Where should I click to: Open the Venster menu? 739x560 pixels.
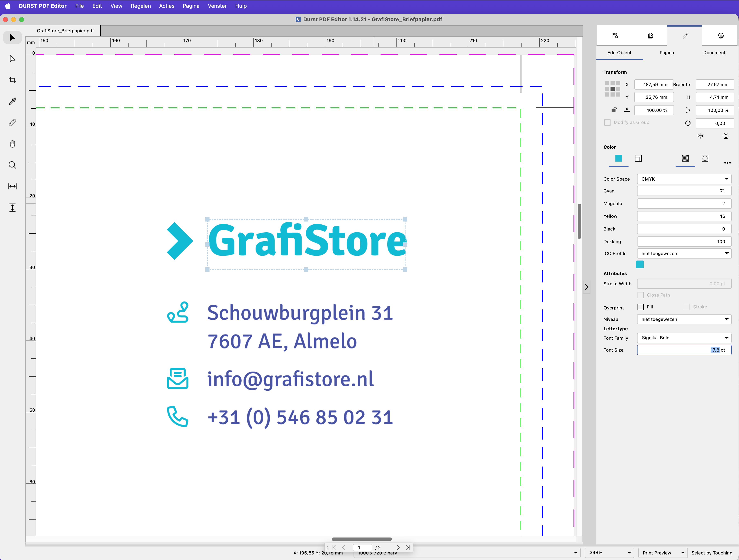[217, 6]
